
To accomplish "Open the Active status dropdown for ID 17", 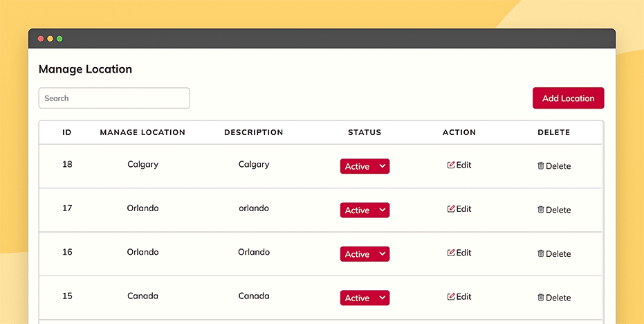I will [x=365, y=210].
